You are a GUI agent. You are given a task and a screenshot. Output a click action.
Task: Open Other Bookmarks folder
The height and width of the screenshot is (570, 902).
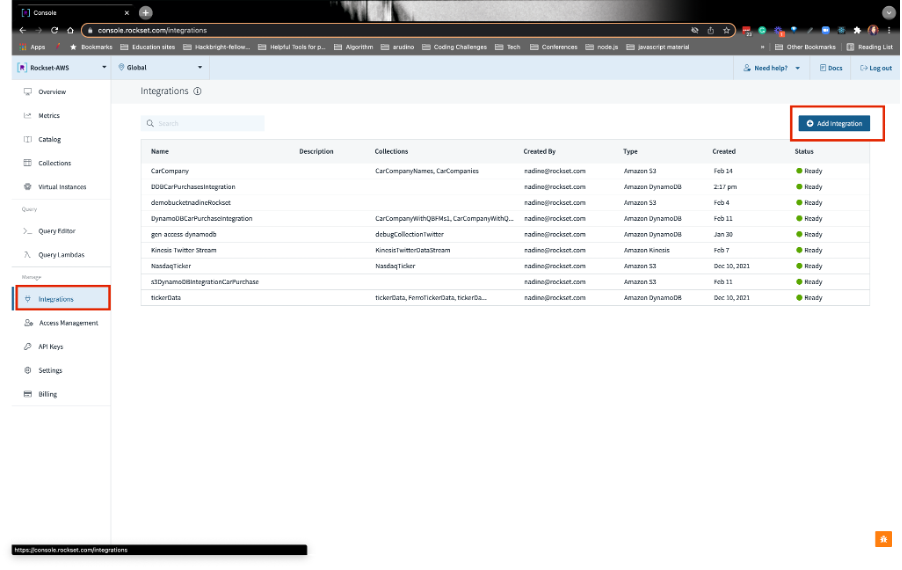805,47
